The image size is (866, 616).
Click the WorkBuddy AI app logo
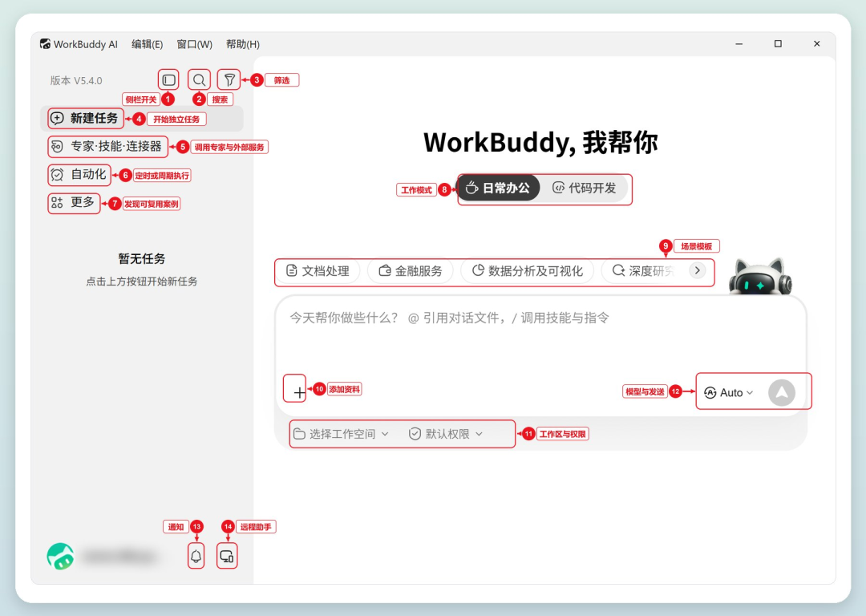pyautogui.click(x=45, y=43)
